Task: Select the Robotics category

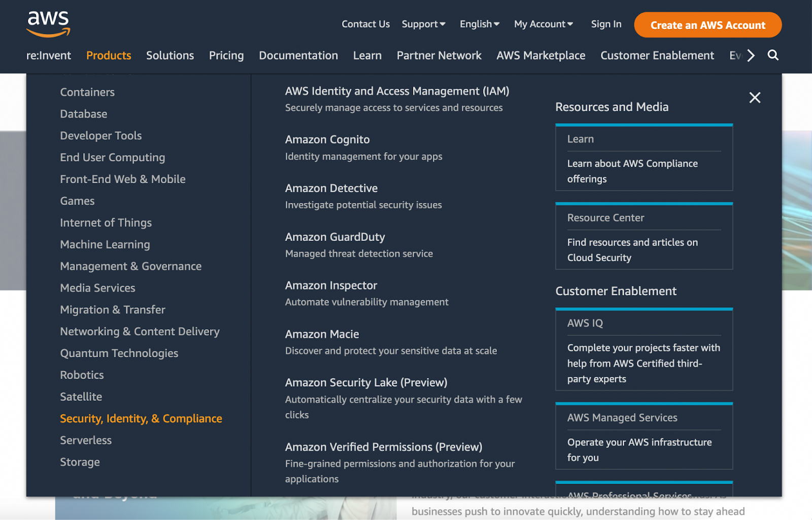Action: [x=82, y=375]
